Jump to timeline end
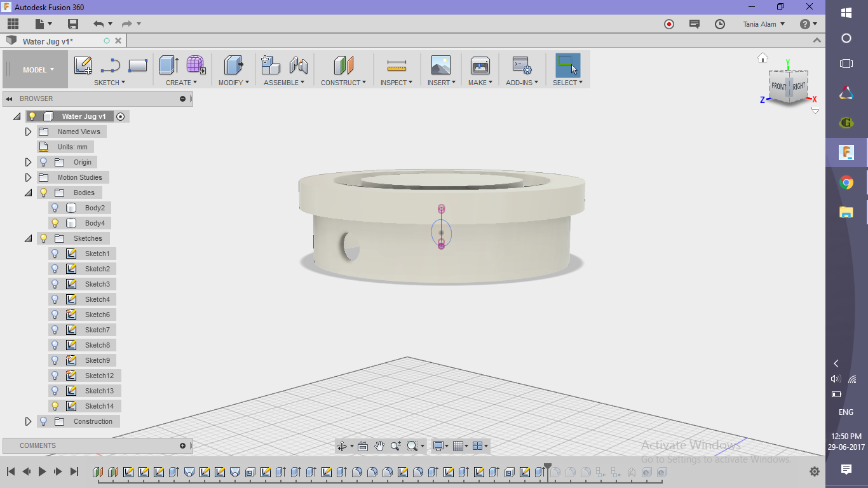This screenshot has height=488, width=868. (74, 471)
